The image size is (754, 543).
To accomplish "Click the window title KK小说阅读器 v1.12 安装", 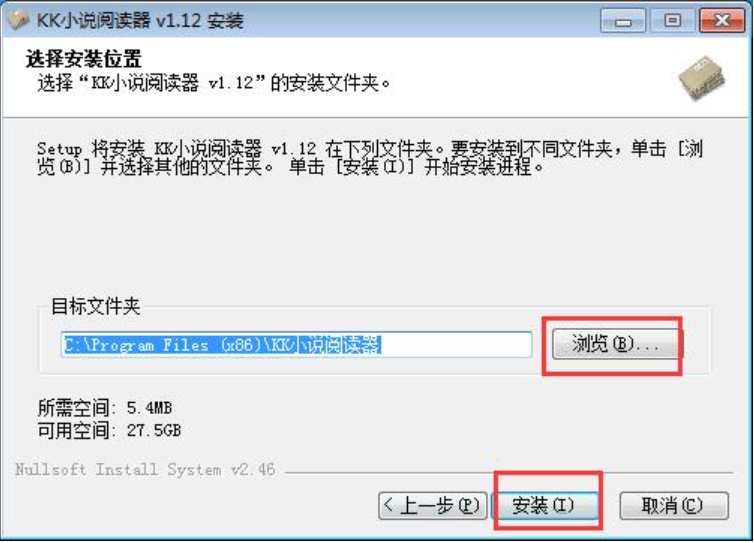I will pos(140,21).
